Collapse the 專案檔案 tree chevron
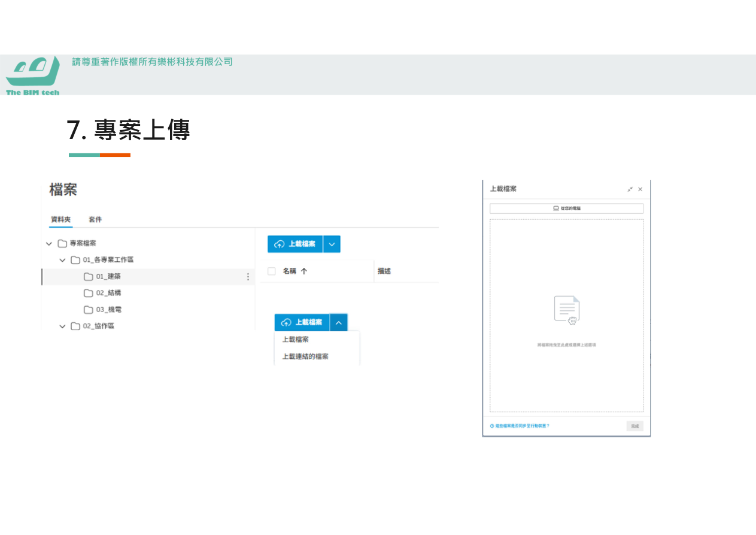 tap(49, 244)
